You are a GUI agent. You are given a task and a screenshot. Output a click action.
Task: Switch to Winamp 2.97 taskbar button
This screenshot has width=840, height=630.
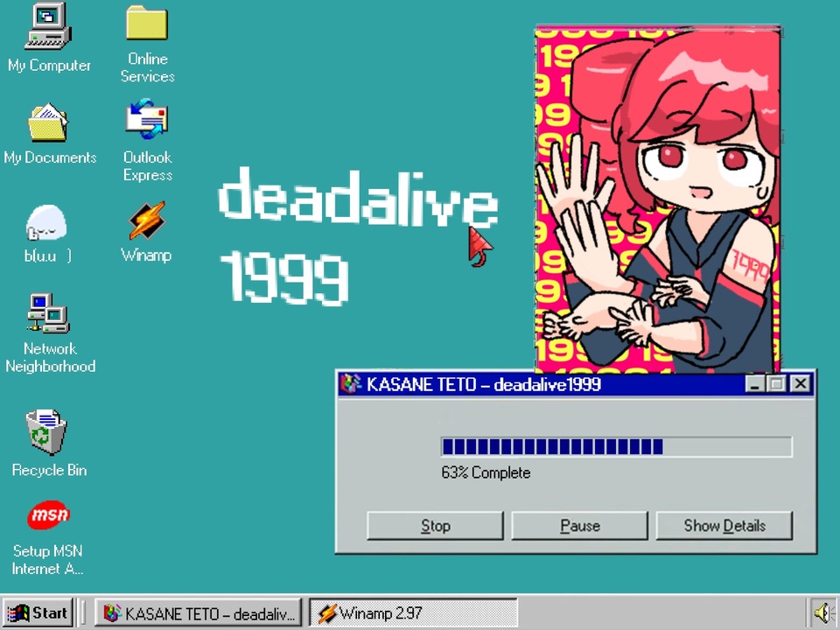pos(413,612)
